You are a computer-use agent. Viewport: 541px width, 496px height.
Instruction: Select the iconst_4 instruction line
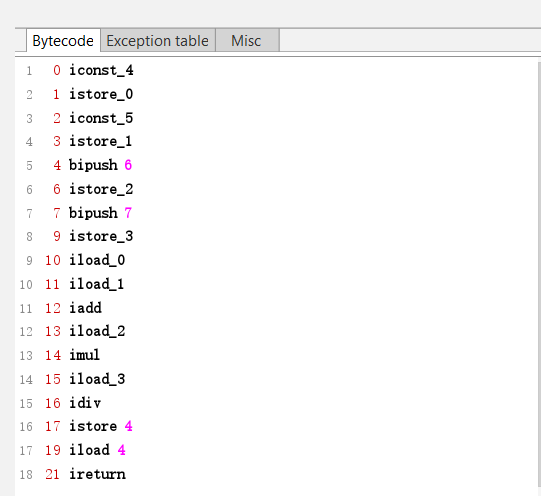point(101,70)
